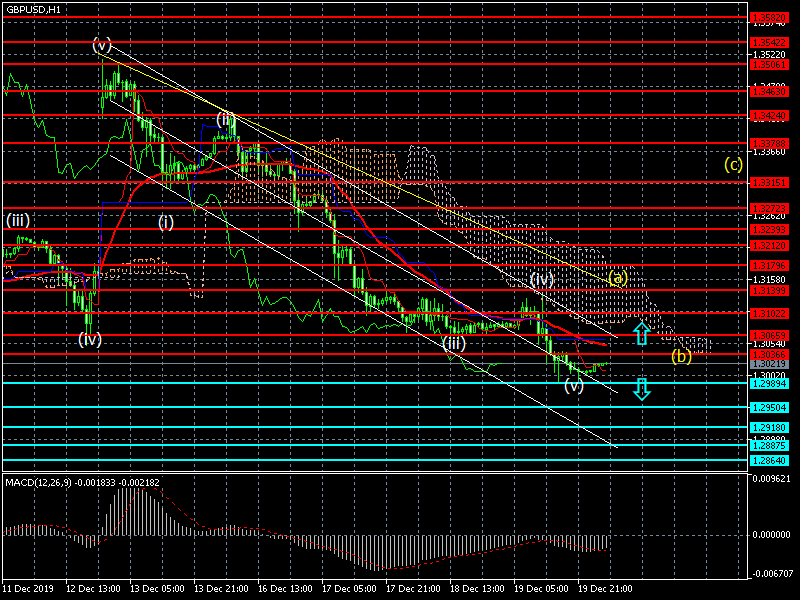
Task: Select the yellow (b) wave label
Action: pyautogui.click(x=681, y=356)
